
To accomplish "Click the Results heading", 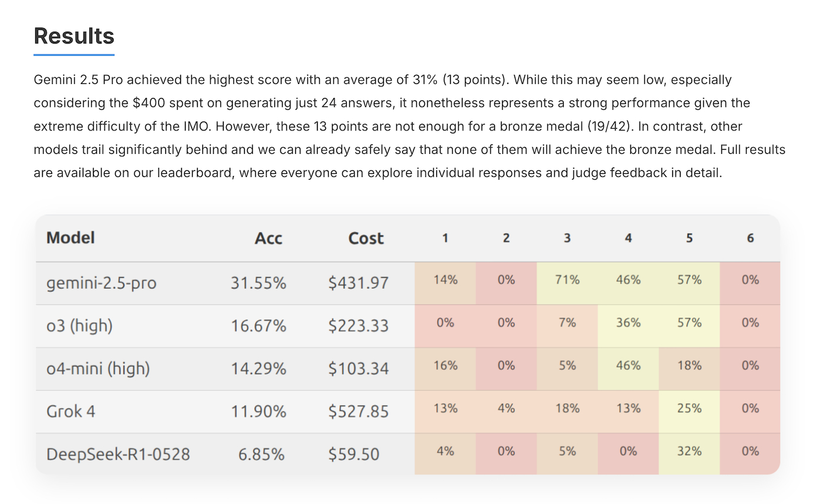I will coord(74,36).
